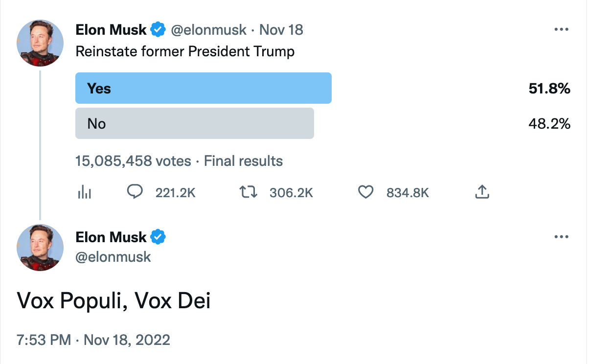
Task: Open the bottom tweet's three-dot more menu
Action: click(x=562, y=237)
